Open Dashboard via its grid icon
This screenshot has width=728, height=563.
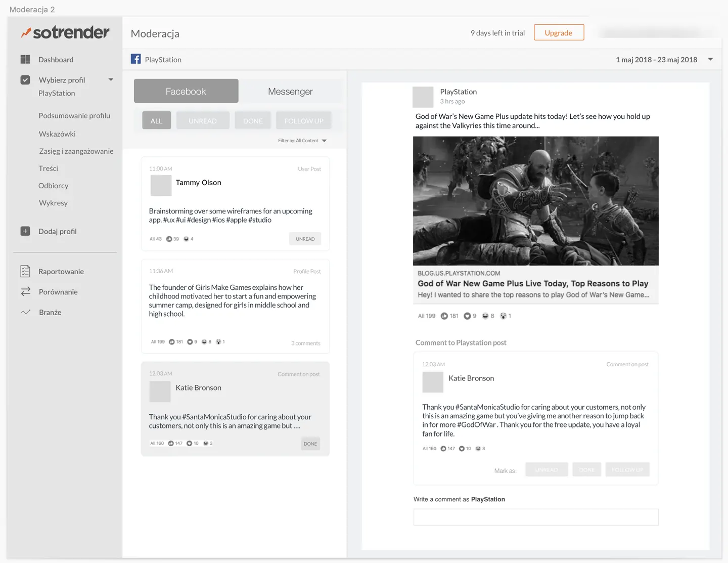pos(25,59)
